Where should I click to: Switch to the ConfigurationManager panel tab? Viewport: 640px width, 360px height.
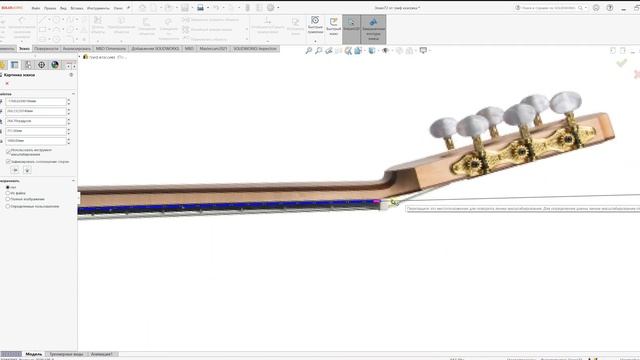pyautogui.click(x=28, y=65)
